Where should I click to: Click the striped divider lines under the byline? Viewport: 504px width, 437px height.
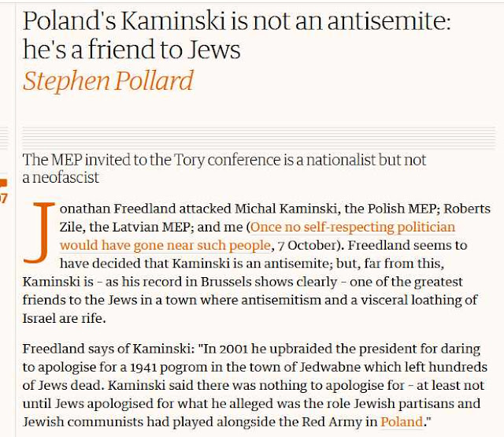click(x=259, y=138)
